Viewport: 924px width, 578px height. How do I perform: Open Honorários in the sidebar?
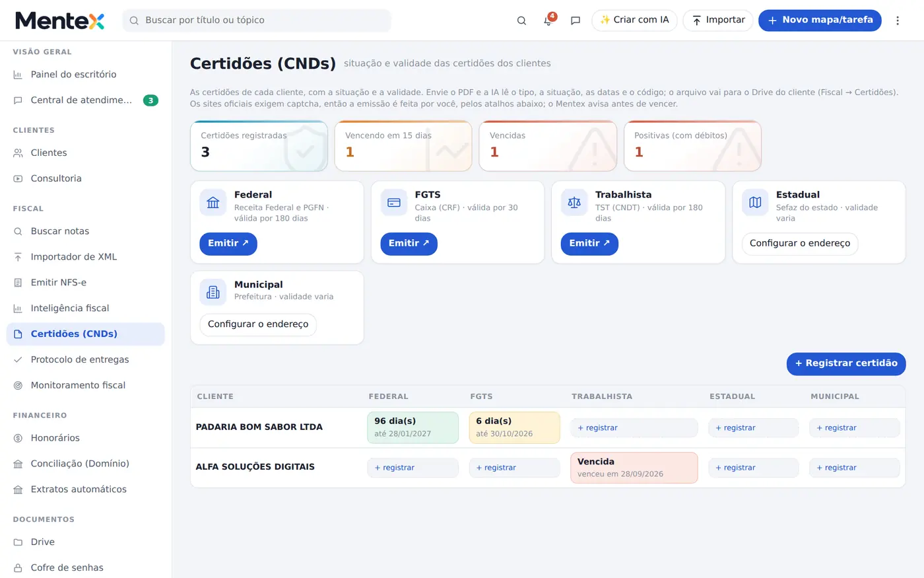86,438
